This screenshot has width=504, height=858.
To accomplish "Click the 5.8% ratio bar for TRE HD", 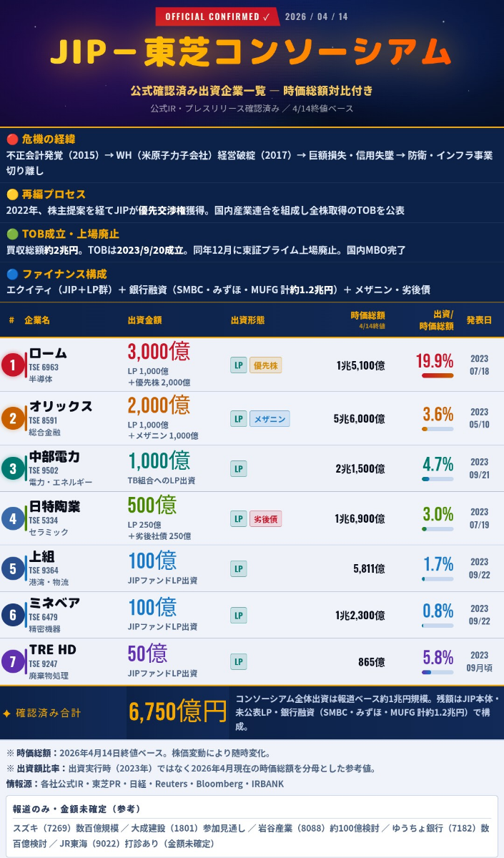I will [438, 672].
